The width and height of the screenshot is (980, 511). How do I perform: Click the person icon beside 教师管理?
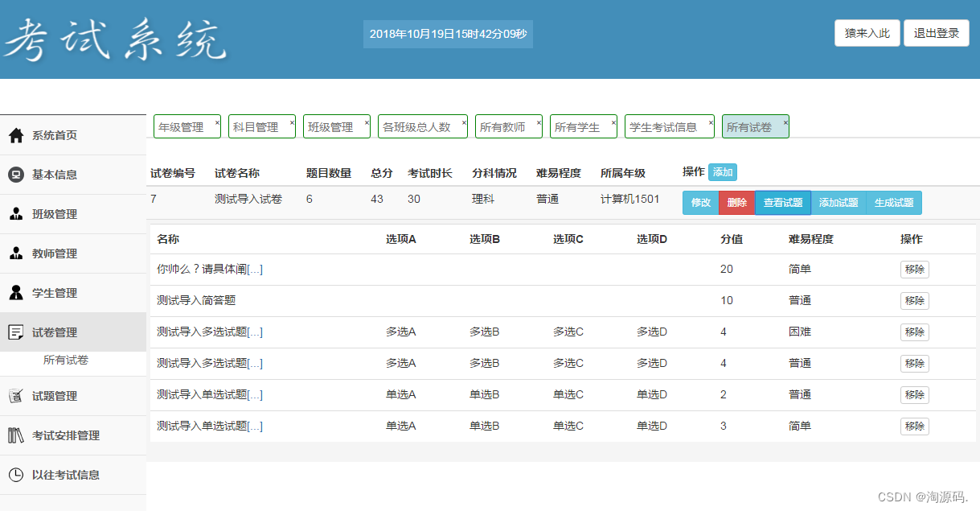pos(16,253)
